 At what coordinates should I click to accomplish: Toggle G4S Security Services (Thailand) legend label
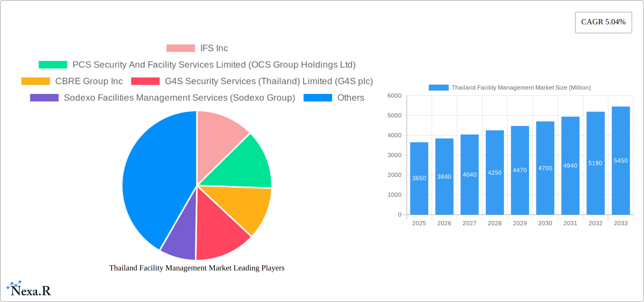(x=269, y=81)
